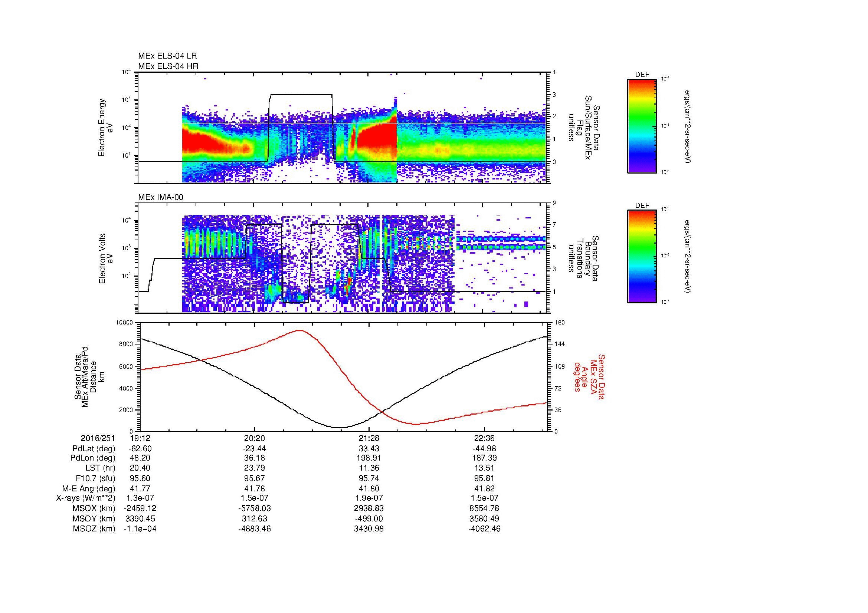Click the 'MSOY (km)' row label

94,518
